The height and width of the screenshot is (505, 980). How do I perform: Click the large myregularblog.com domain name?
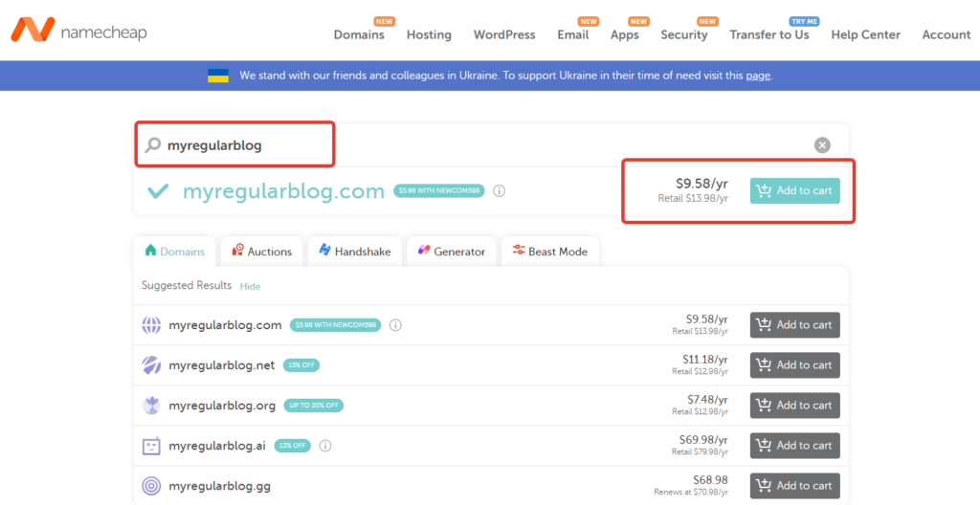point(283,190)
